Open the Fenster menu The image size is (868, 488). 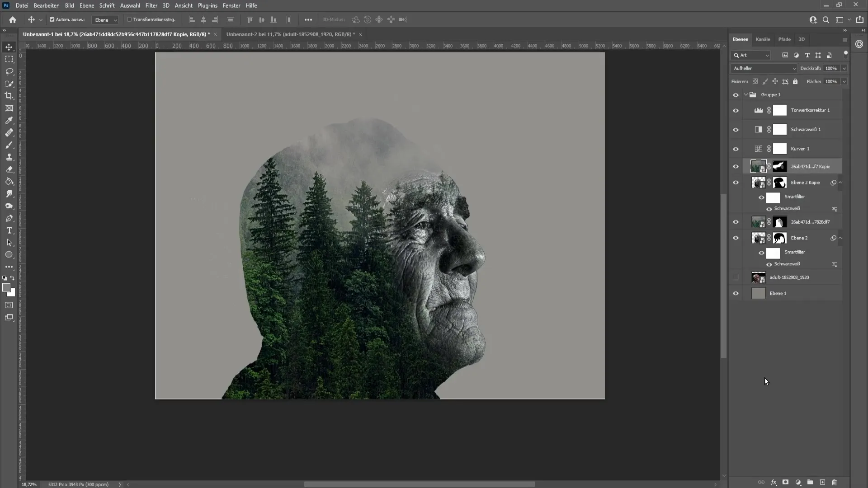coord(231,5)
